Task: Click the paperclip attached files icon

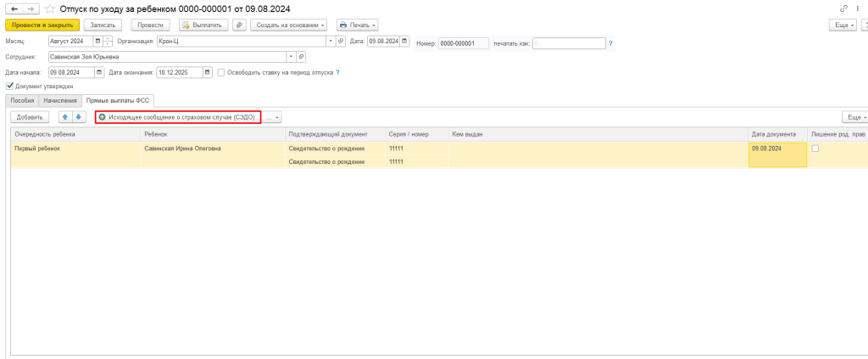Action: 239,25
